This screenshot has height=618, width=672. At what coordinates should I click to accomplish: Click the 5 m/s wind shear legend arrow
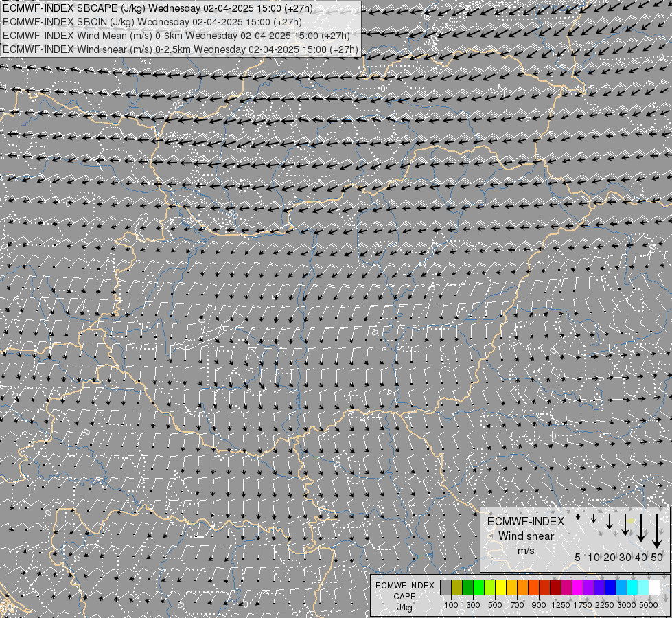[x=578, y=517]
